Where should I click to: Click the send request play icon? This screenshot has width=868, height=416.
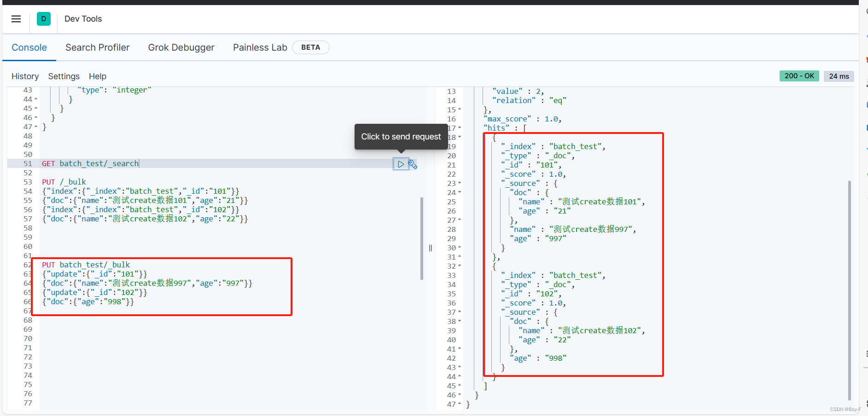tap(401, 164)
